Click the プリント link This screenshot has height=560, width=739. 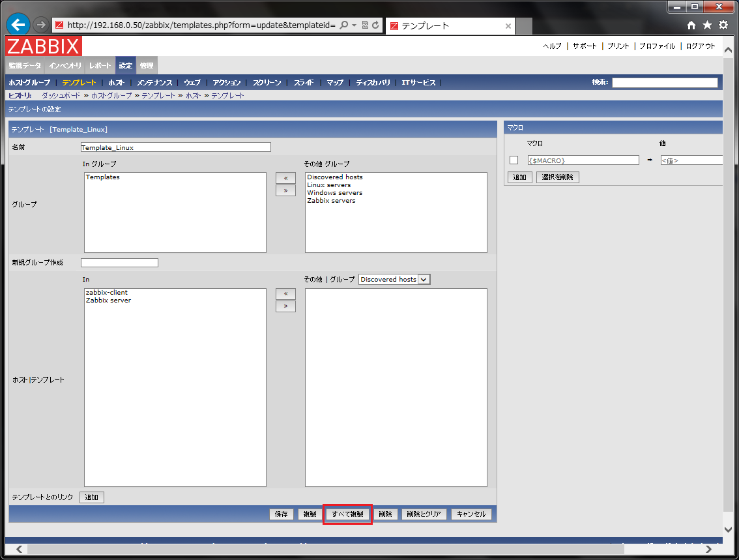coord(618,46)
